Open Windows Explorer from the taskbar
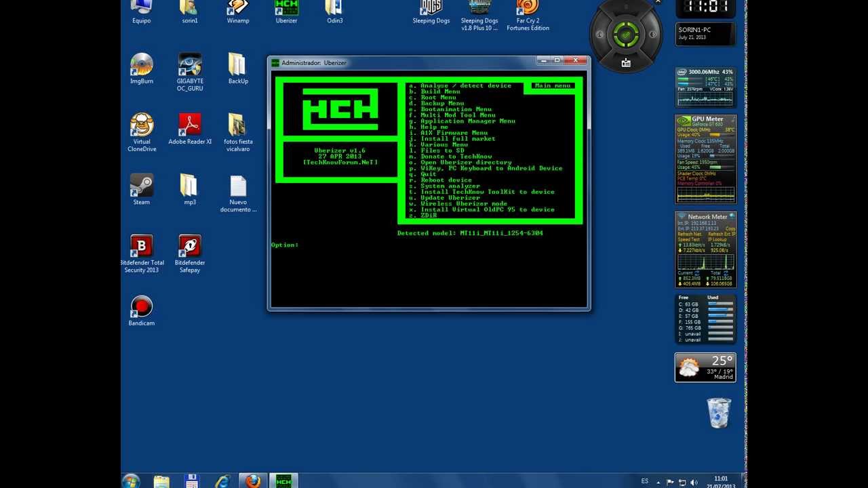868x488 pixels. click(x=161, y=481)
